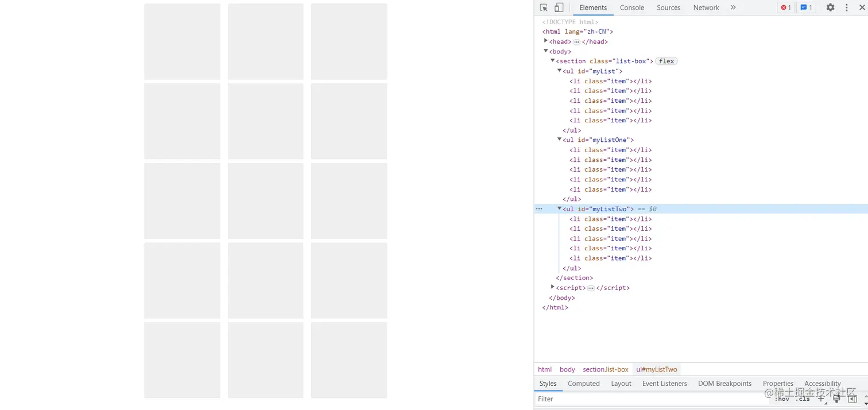Collapse the ul myList node triangle

pyautogui.click(x=560, y=71)
